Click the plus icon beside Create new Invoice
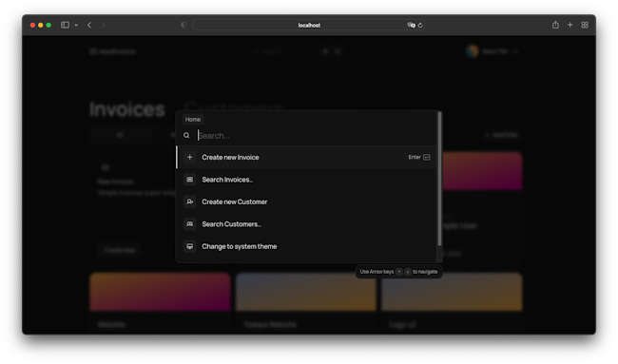 [x=189, y=157]
